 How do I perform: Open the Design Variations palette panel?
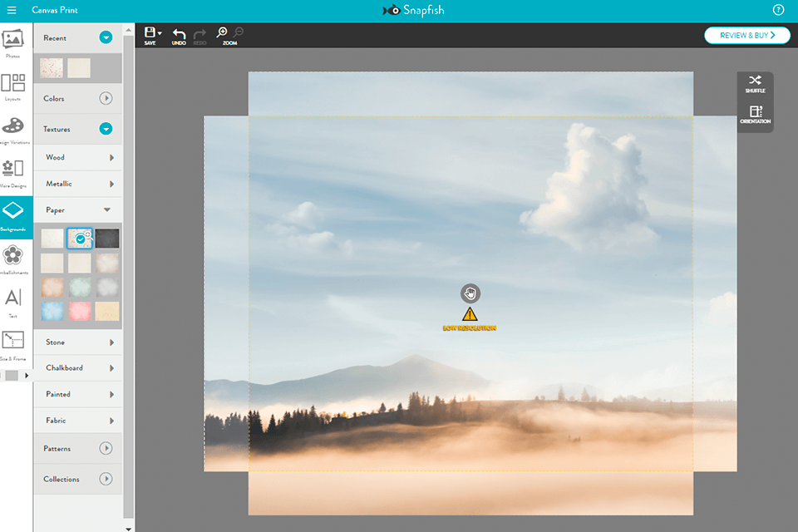[12, 130]
